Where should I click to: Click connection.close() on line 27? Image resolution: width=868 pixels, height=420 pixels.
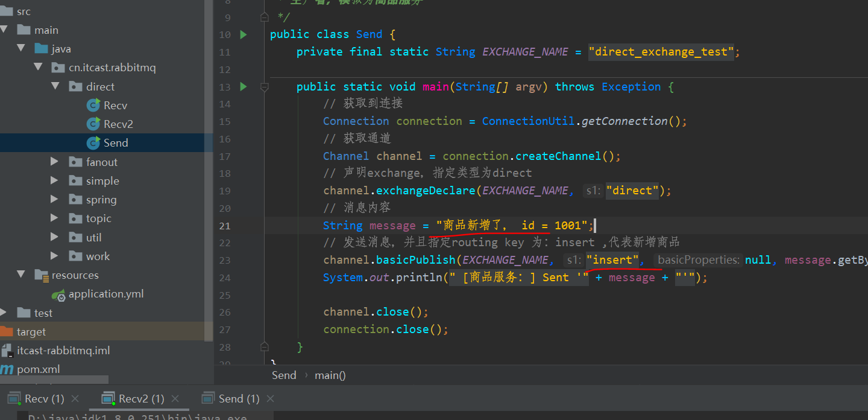(x=386, y=329)
